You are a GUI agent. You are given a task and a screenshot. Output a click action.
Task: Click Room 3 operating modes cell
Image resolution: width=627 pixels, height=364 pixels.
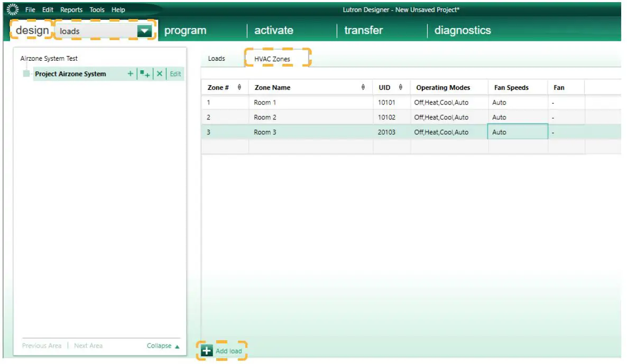pyautogui.click(x=449, y=132)
